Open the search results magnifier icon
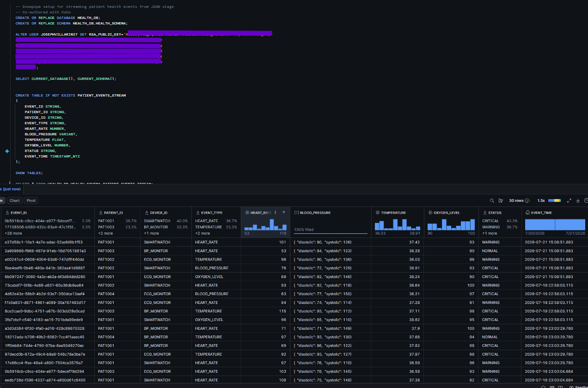The width and height of the screenshot is (588, 388). (x=492, y=200)
